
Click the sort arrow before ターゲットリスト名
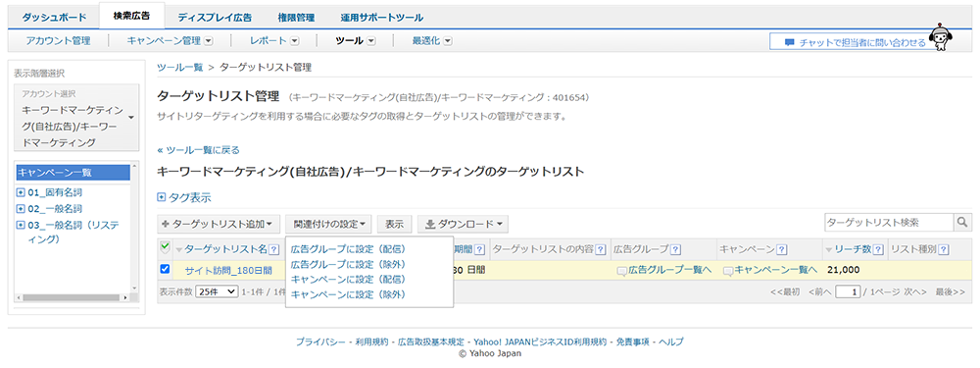pyautogui.click(x=179, y=251)
